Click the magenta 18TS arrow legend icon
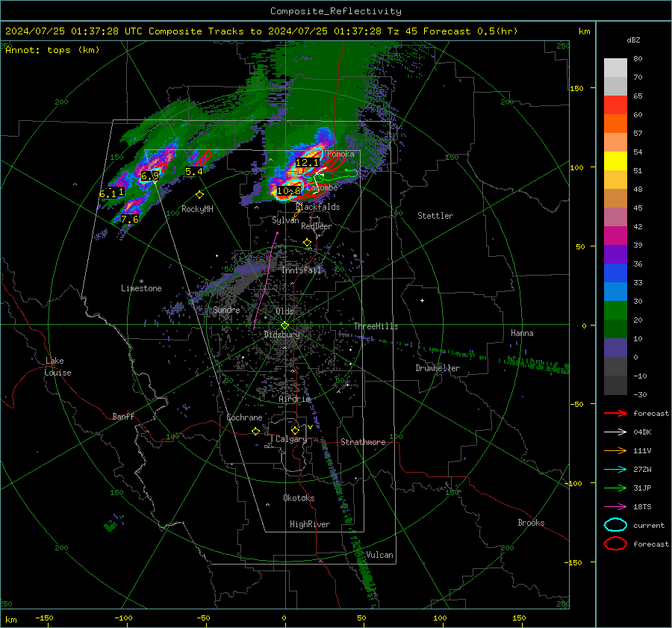This screenshot has width=672, height=628. click(615, 507)
